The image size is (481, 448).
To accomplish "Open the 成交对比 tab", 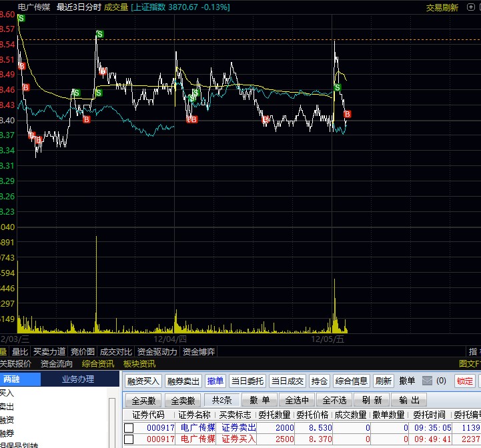I will click(x=116, y=351).
